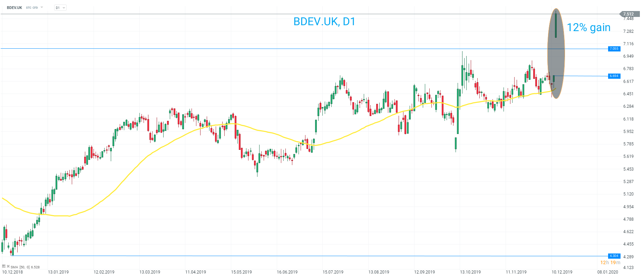Viewport: 644px width, 278px height.
Task: Click the 15.07.2019 date on time axis
Action: point(333,272)
